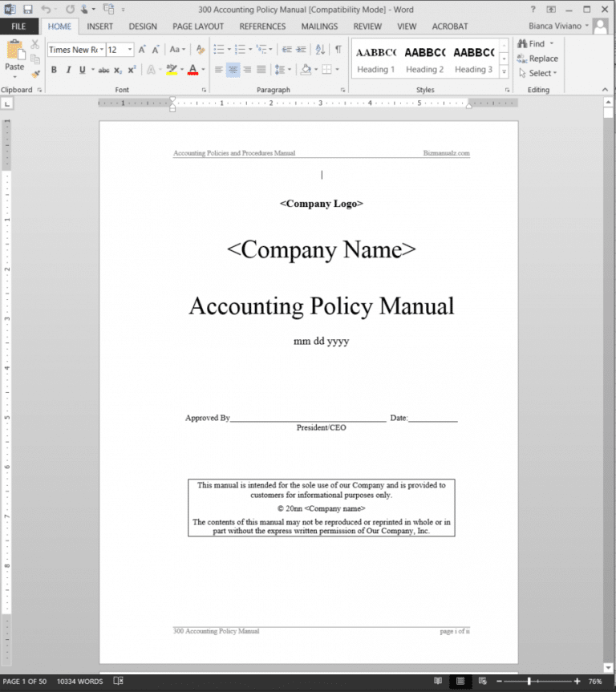Open the font name dropdown
Image resolution: width=616 pixels, height=692 pixels.
pyautogui.click(x=102, y=50)
